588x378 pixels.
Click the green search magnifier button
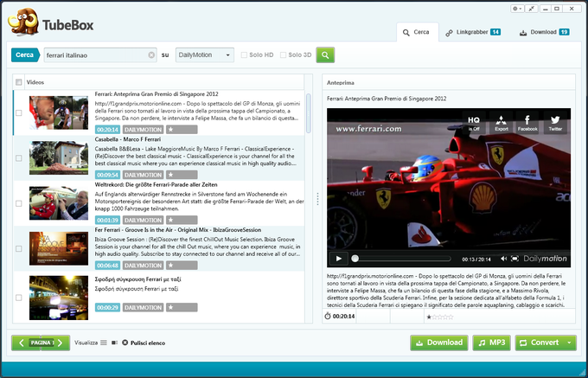click(x=325, y=55)
